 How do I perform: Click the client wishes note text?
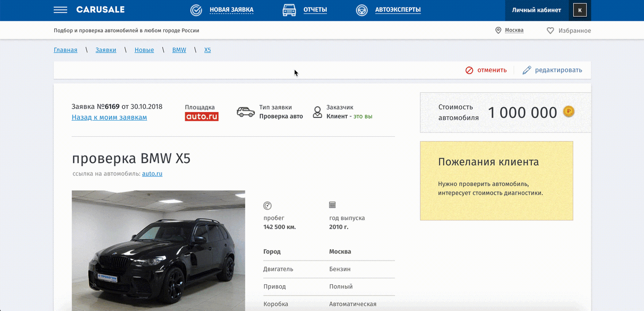coord(491,188)
